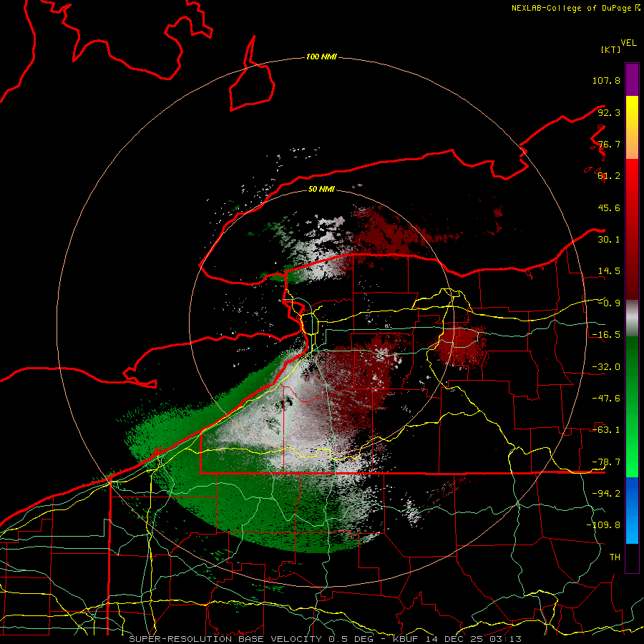Click the 45.6 velocity scale value
This screenshot has height=644, width=644.
pyautogui.click(x=609, y=208)
